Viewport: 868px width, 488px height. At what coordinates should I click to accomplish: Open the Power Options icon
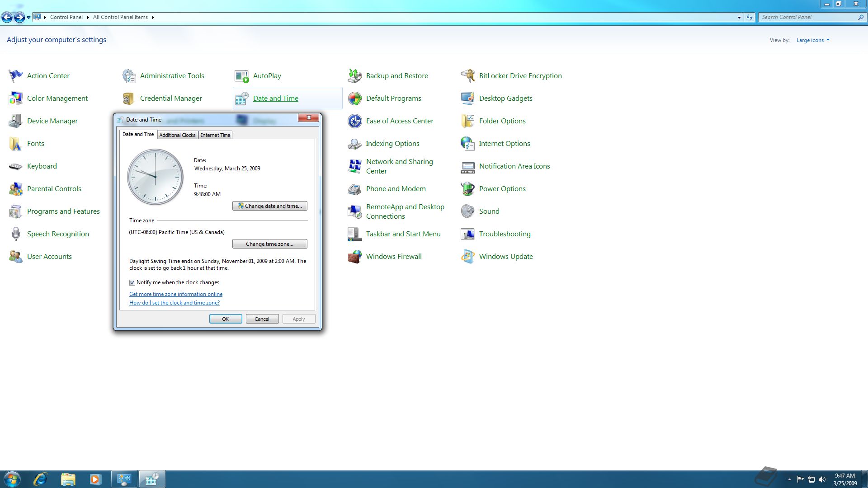468,189
